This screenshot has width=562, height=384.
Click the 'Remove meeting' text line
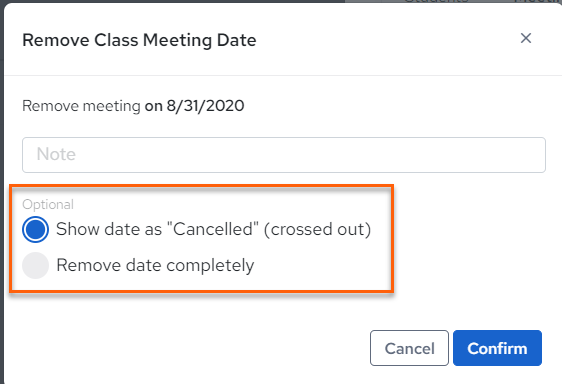(x=133, y=106)
